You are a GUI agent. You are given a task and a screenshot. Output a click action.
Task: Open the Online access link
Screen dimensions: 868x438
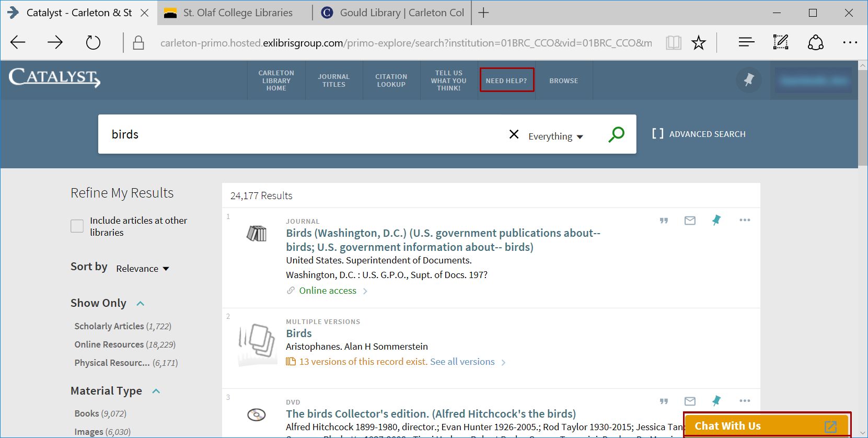point(328,291)
